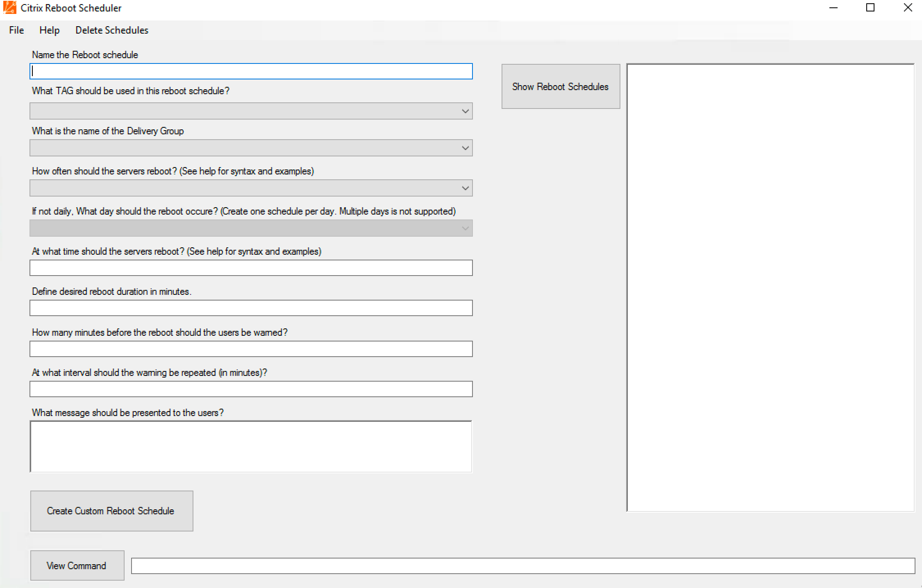Expand the reboot frequency dropdown
Image resolution: width=922 pixels, height=588 pixels.
[x=465, y=188]
